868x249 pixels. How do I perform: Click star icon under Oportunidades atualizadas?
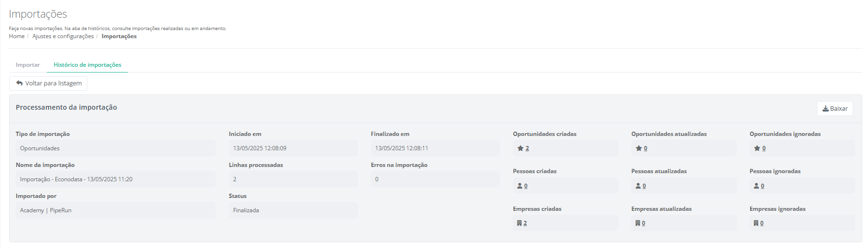639,148
